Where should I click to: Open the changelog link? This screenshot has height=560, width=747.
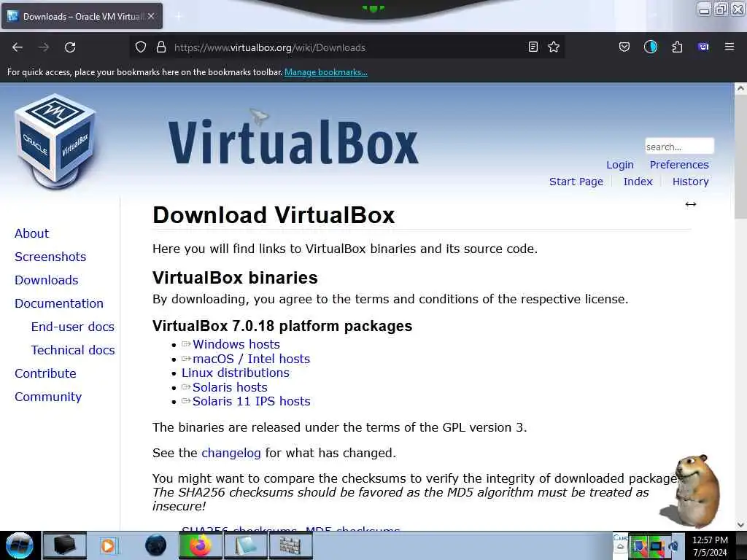[231, 453]
